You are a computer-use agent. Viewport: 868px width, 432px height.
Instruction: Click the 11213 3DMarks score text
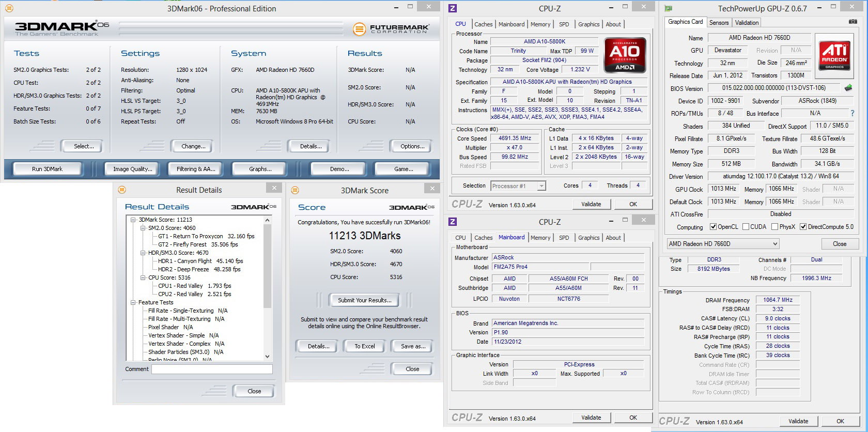point(365,236)
